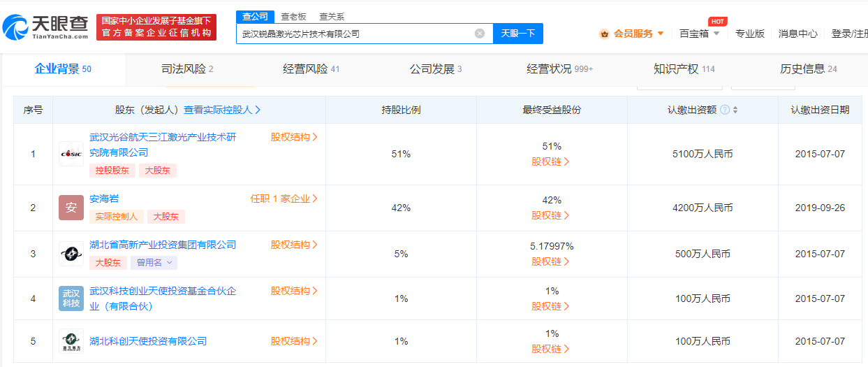Viewport: 868px width, 367px height.
Task: Sort the table by 认缴出资额 arrows
Action: (735, 110)
